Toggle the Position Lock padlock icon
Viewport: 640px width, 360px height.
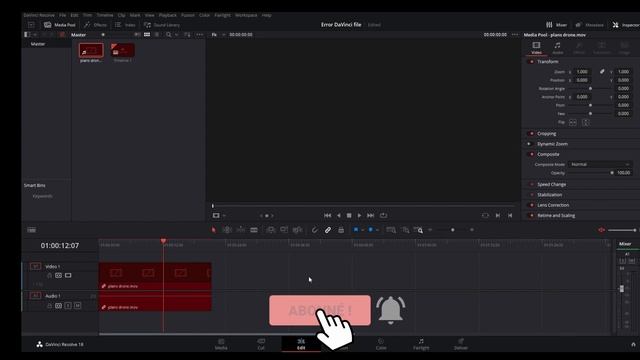pos(341,230)
